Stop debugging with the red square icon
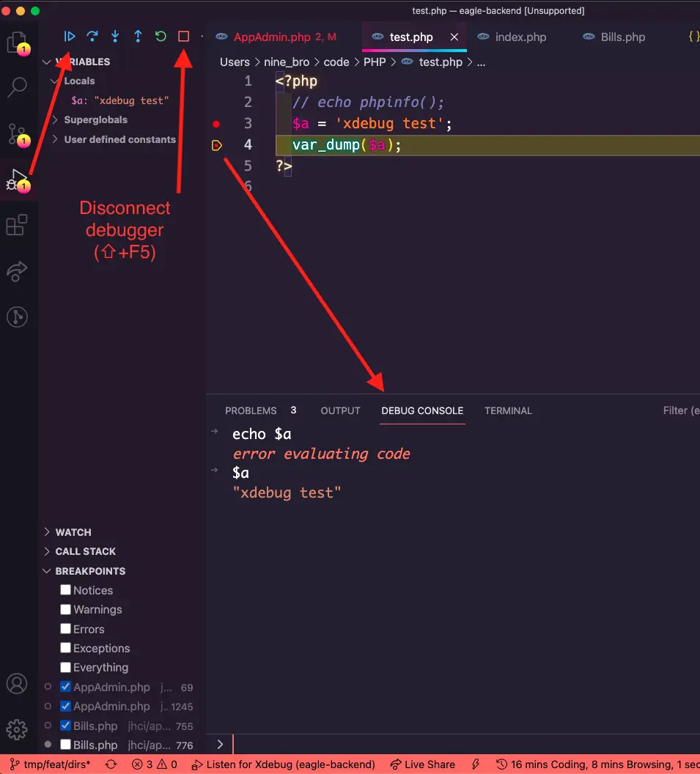The height and width of the screenshot is (774, 700). [184, 36]
